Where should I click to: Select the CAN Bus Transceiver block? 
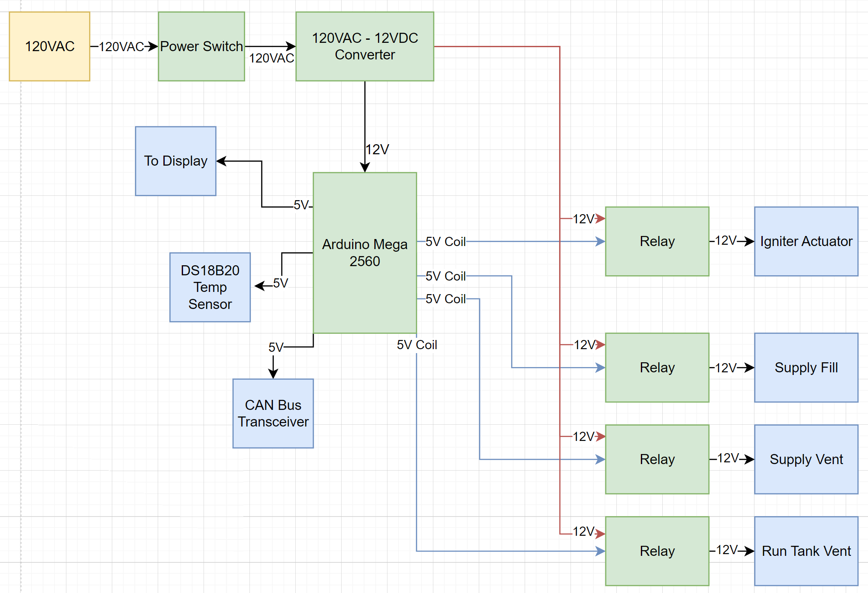point(273,413)
